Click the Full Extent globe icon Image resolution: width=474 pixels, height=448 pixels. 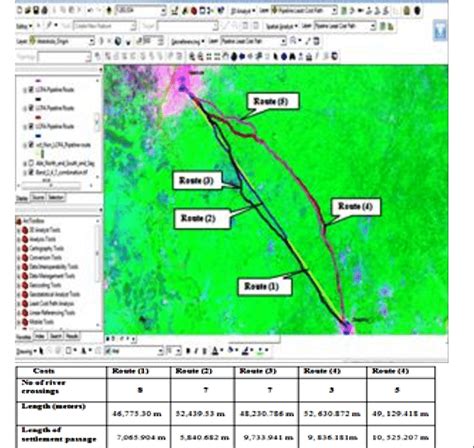pos(234,57)
